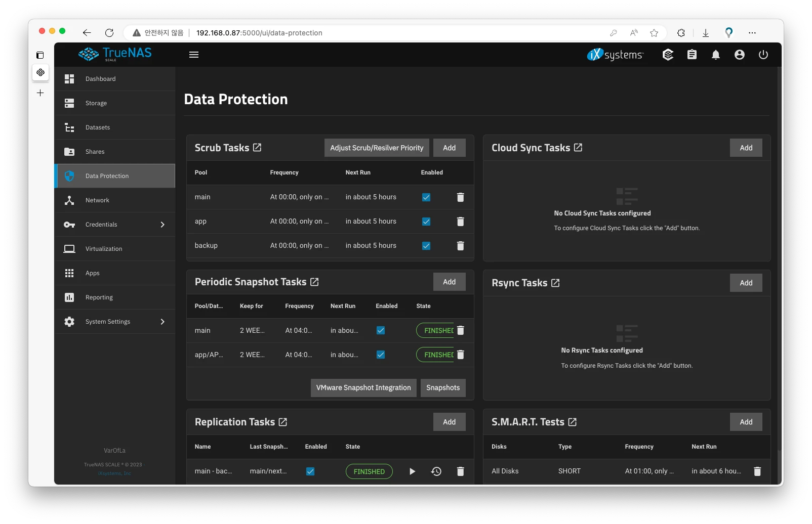Delete the All Disks SMART test
812x524 pixels.
click(757, 471)
